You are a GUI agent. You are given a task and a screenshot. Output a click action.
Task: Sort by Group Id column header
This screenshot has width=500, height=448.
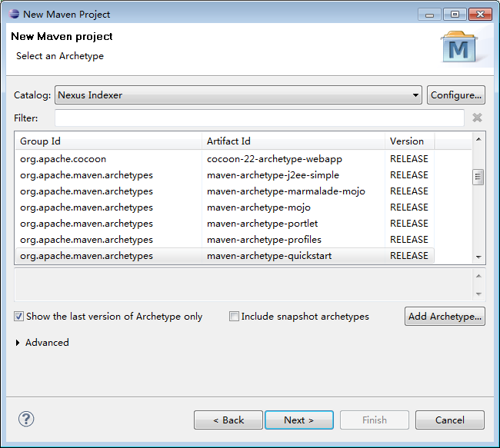coord(108,141)
